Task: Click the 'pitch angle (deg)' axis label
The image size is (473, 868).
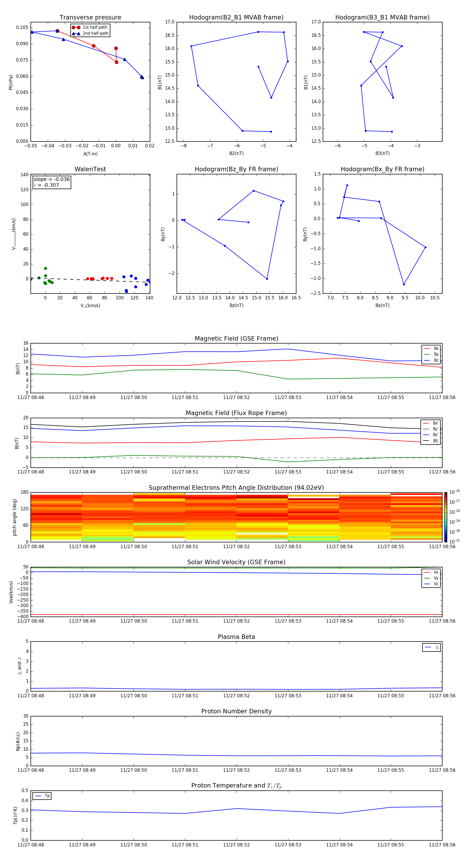Action: (x=14, y=517)
